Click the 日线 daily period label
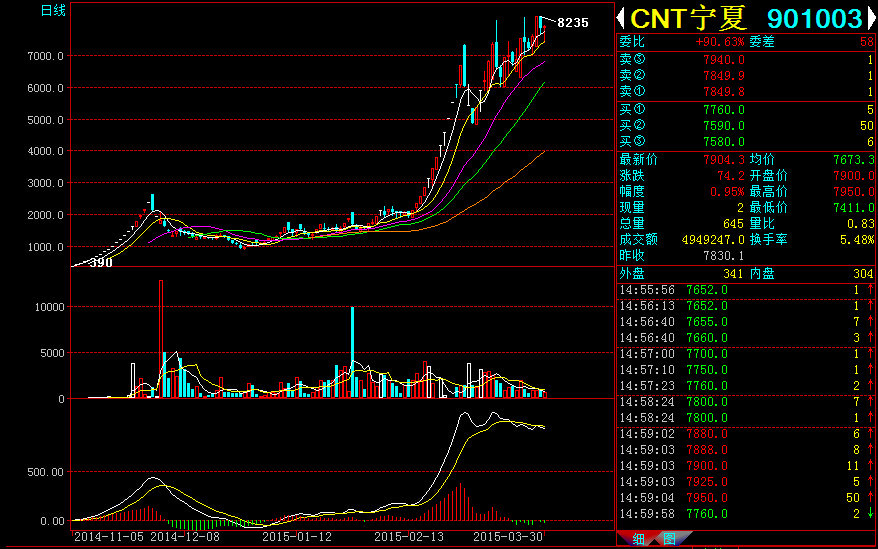This screenshot has width=878, height=549. click(53, 10)
